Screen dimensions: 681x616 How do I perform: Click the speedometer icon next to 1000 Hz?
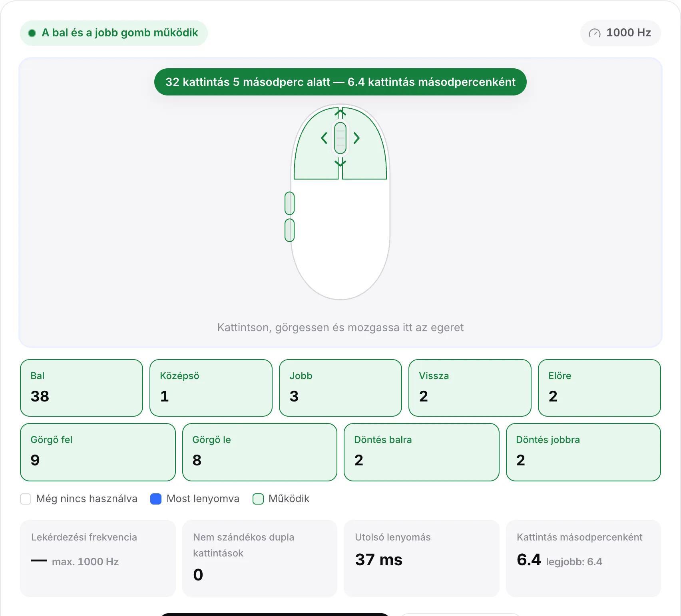(595, 33)
